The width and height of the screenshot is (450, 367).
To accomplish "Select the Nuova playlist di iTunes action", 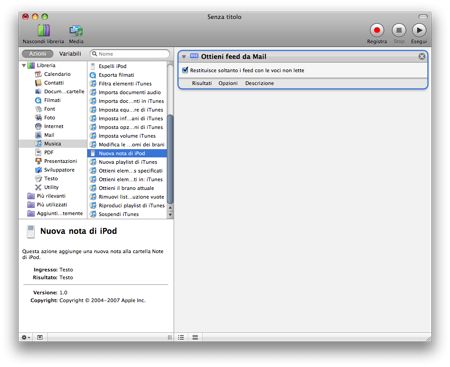I will tap(128, 162).
